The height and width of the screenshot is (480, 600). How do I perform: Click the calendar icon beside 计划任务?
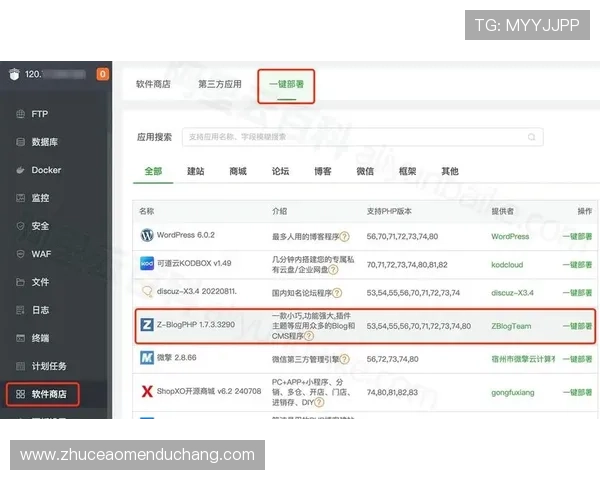coord(21,366)
